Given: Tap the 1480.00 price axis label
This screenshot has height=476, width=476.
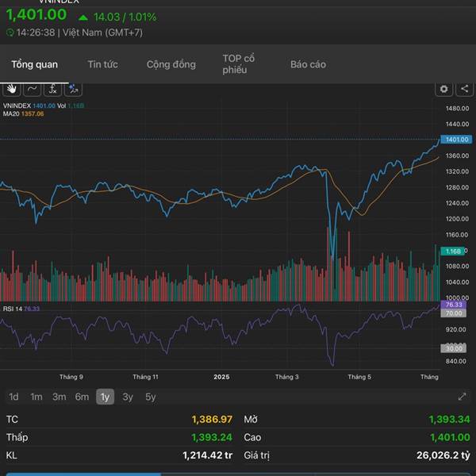Looking at the screenshot, I should click(457, 109).
